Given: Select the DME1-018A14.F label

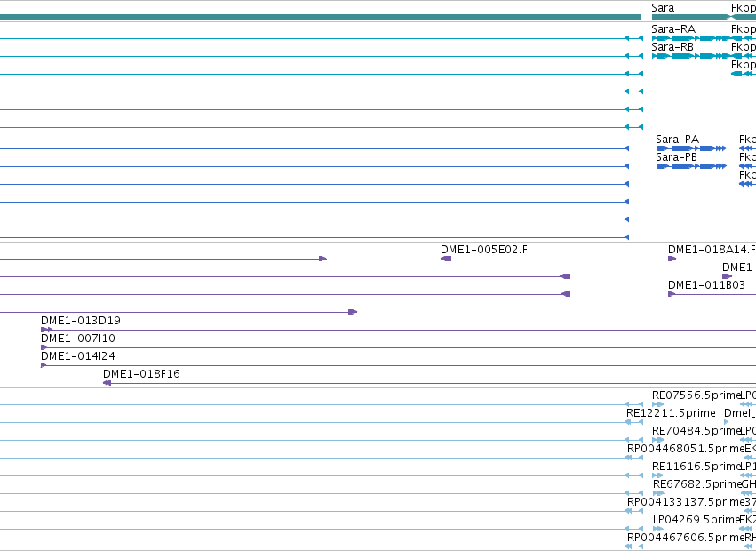Looking at the screenshot, I should [712, 250].
